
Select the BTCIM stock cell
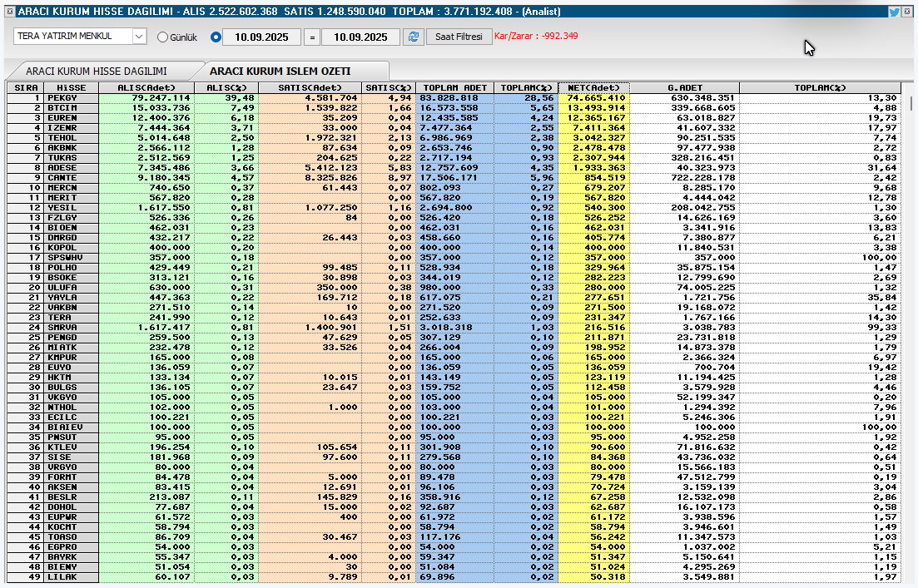coord(72,108)
